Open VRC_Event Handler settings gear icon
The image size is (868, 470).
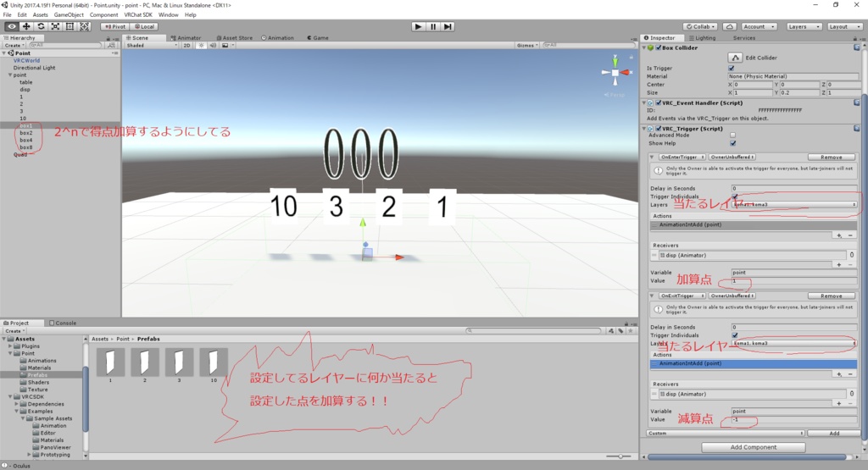(x=856, y=102)
